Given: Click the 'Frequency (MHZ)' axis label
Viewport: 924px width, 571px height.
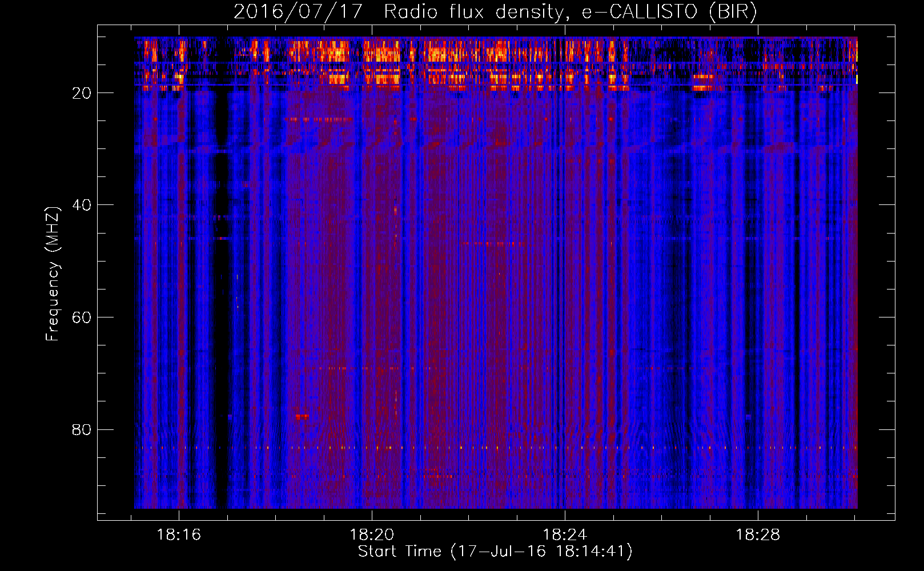Looking at the screenshot, I should pos(53,274).
